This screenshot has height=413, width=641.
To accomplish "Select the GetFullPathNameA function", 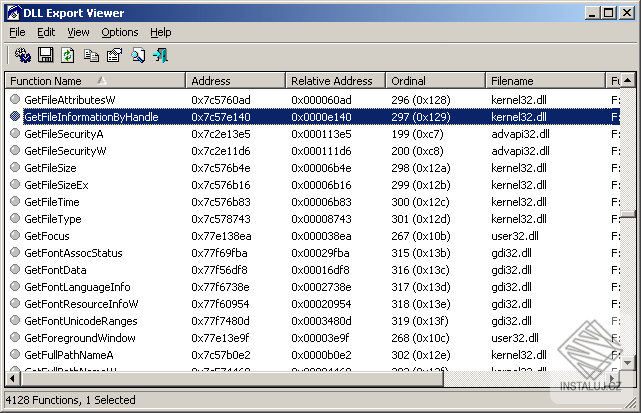I will click(69, 355).
